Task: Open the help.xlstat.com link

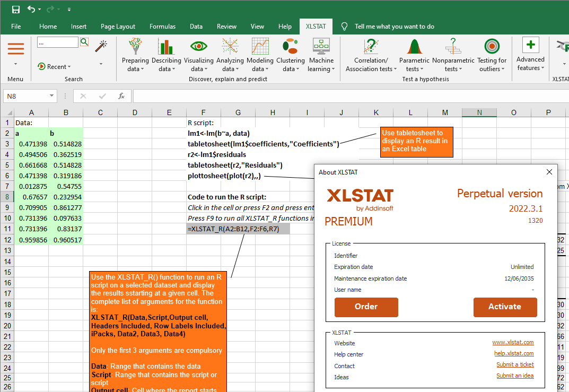Action: click(x=514, y=353)
